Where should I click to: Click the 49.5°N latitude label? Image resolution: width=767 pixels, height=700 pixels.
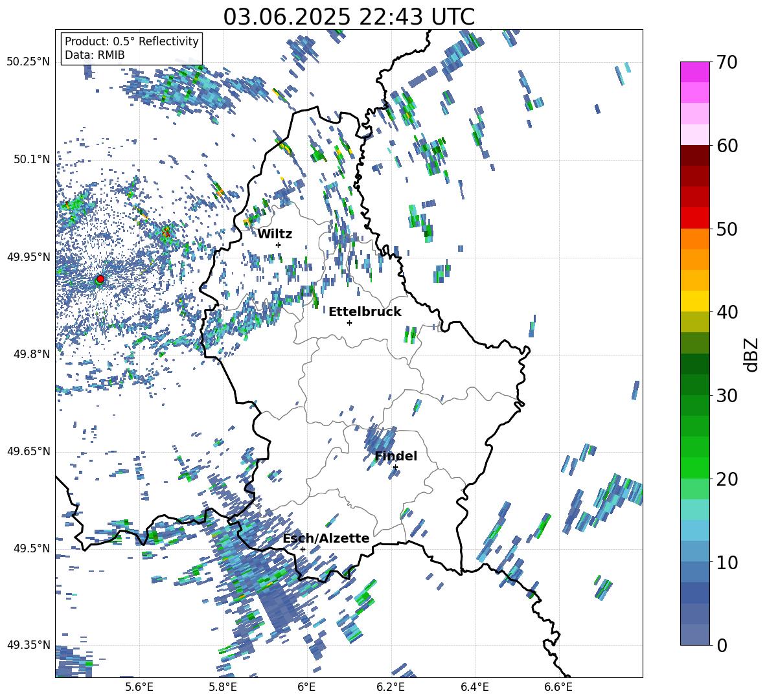pyautogui.click(x=31, y=548)
